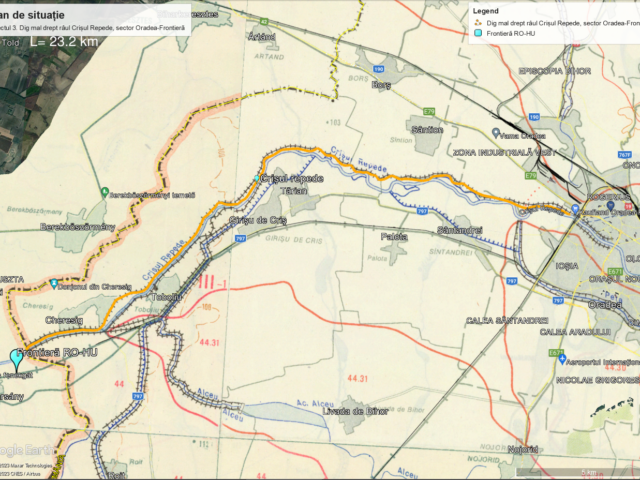
Task: Click the small cyan Crișul-repede marker
Action: (x=257, y=178)
